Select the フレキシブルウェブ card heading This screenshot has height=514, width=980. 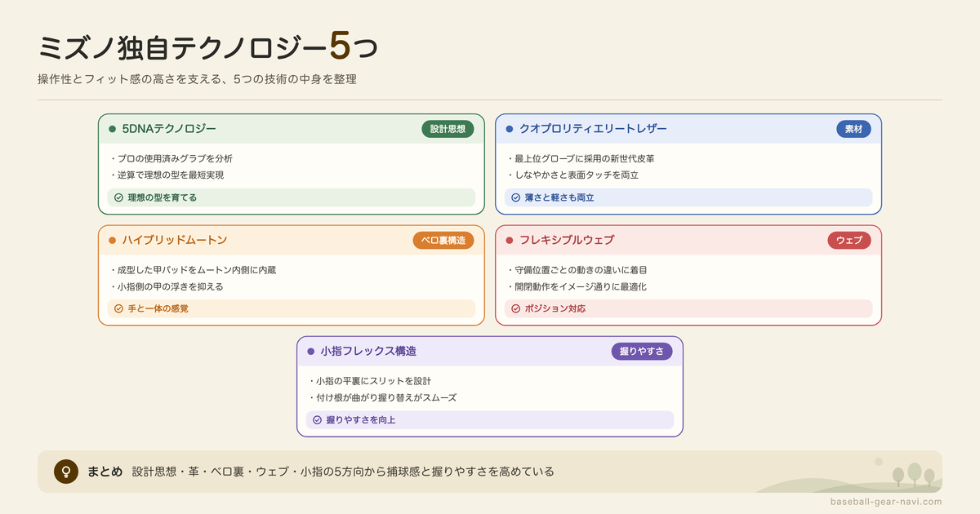tap(567, 240)
